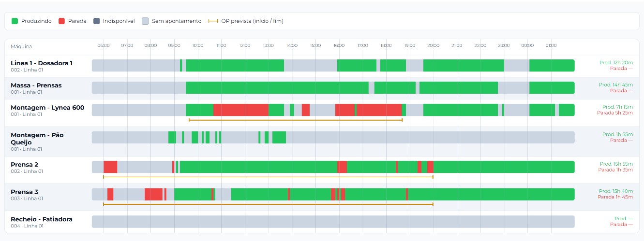Viewport: 644px width, 241px height.
Task: Click the dark gray Indisponível legend swatch
Action: pyautogui.click(x=96, y=21)
